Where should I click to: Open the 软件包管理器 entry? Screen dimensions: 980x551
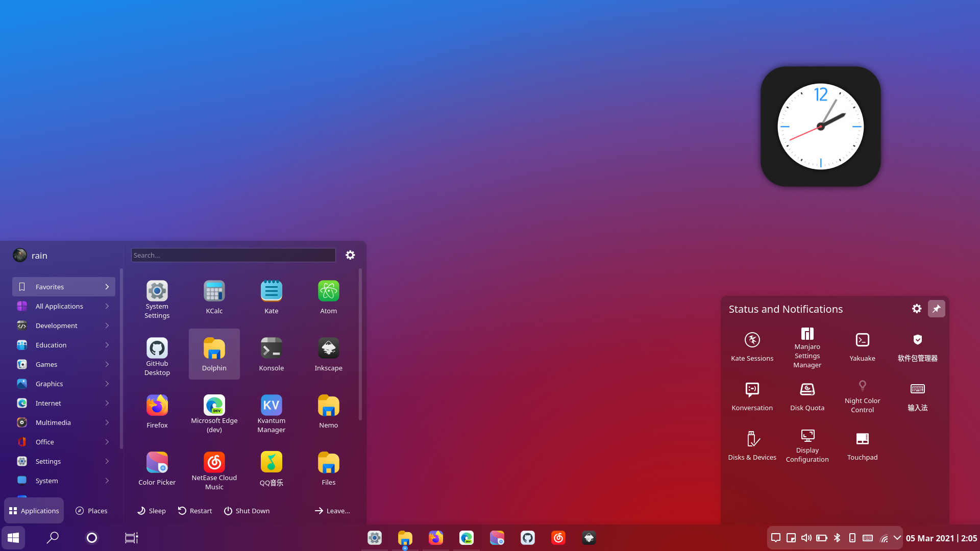point(917,347)
